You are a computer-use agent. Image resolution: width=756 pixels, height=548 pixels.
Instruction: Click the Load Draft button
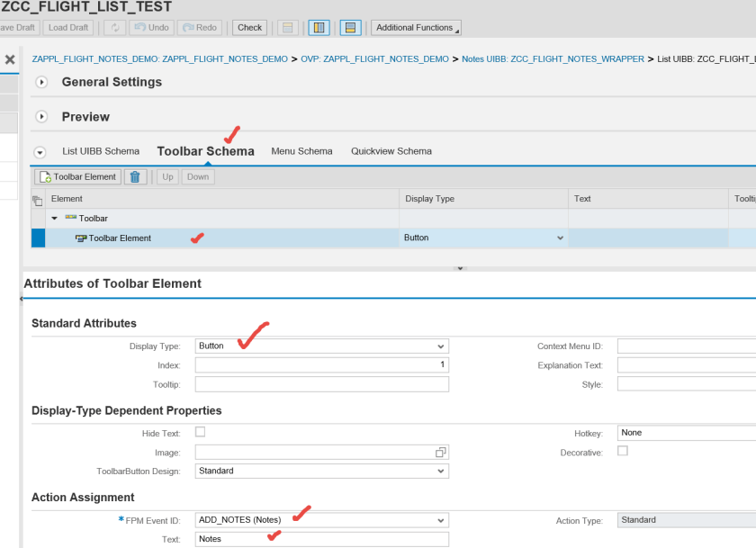click(x=68, y=28)
